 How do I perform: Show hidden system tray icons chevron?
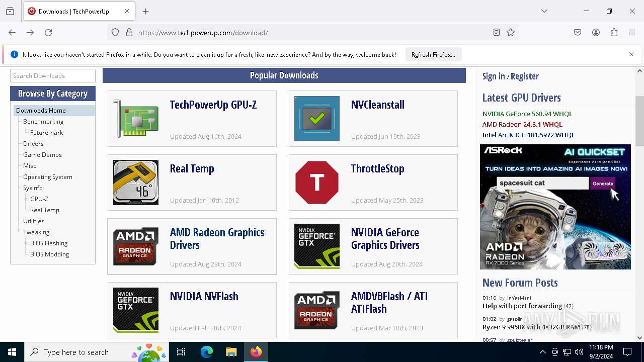click(542, 352)
